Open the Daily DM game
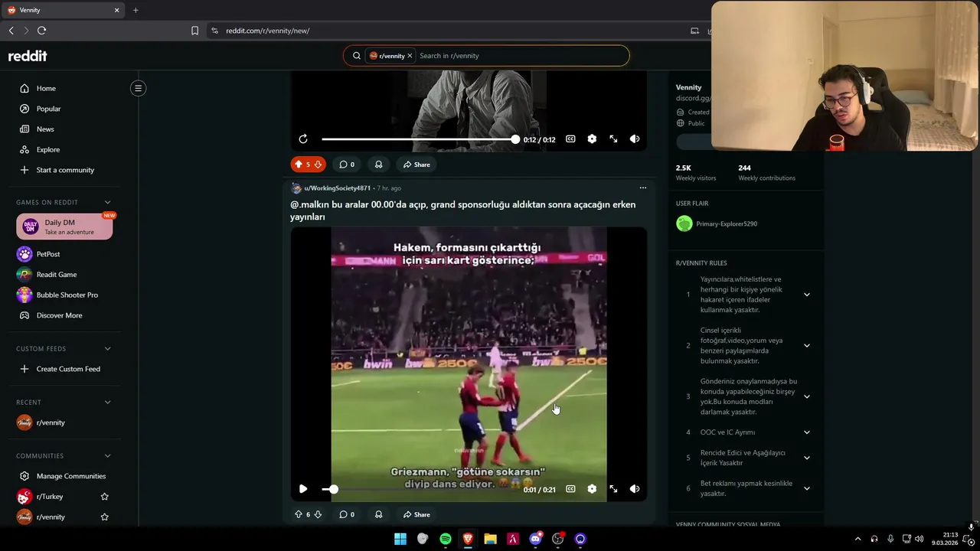Image resolution: width=980 pixels, height=551 pixels. tap(64, 227)
